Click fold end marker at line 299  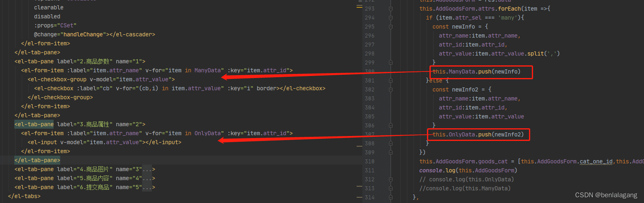pyautogui.click(x=391, y=62)
